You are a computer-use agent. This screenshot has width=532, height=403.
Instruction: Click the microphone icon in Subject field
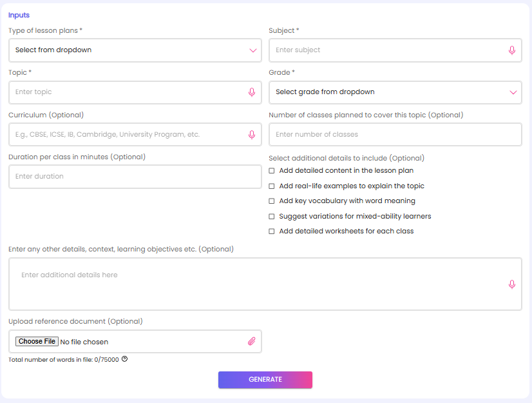click(511, 50)
